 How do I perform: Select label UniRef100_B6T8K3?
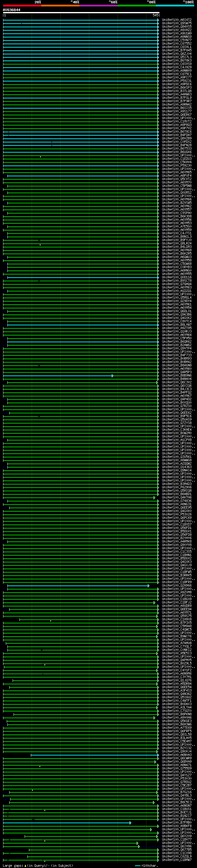[176, 60]
